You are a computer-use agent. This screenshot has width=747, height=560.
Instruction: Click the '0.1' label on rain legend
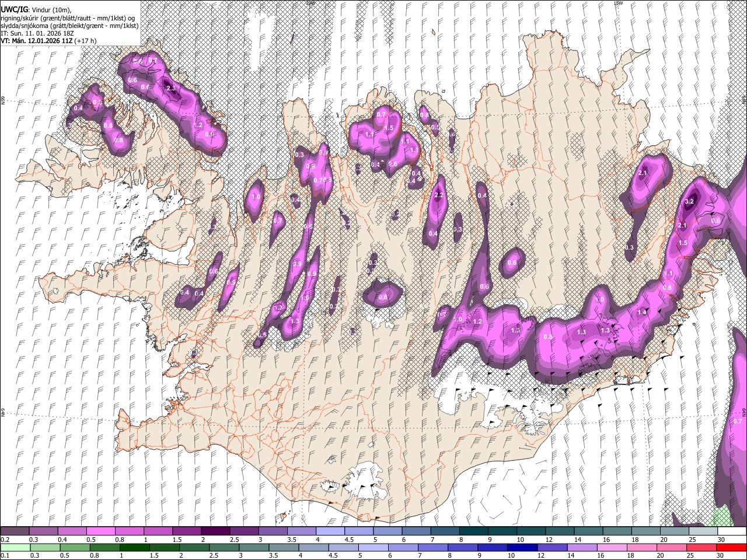pyautogui.click(x=5, y=555)
